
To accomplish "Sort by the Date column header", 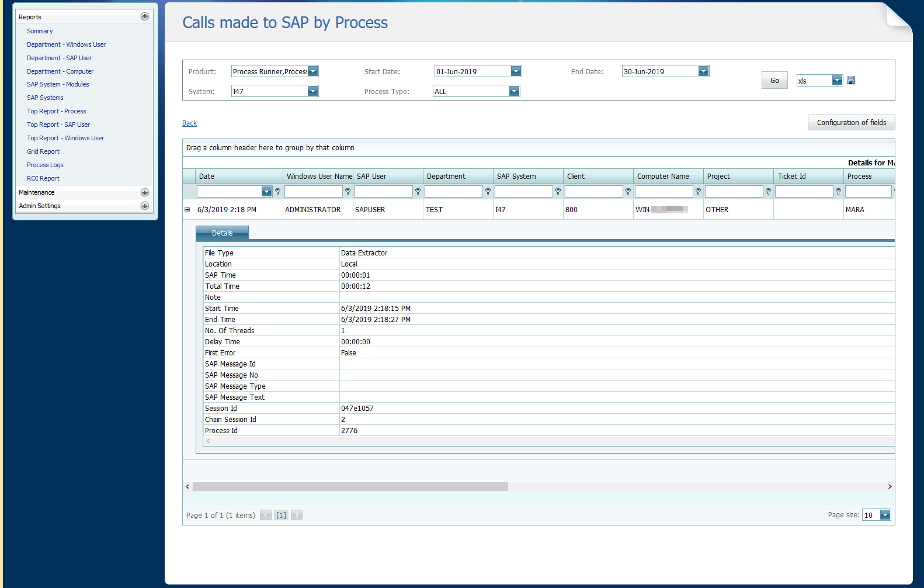I will 239,176.
